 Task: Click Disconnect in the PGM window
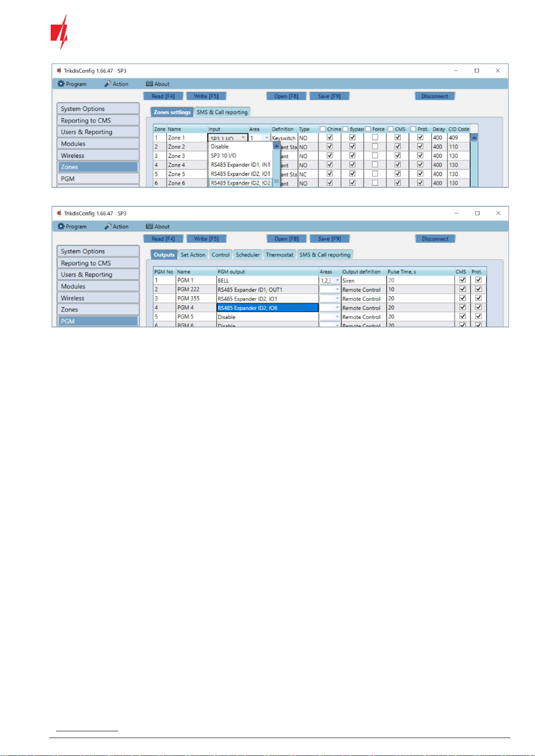point(435,239)
